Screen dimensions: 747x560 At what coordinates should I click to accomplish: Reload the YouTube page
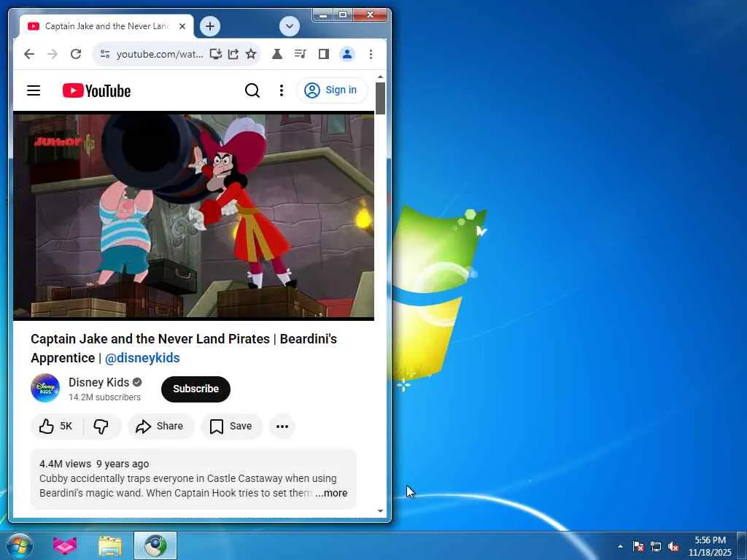click(x=76, y=54)
